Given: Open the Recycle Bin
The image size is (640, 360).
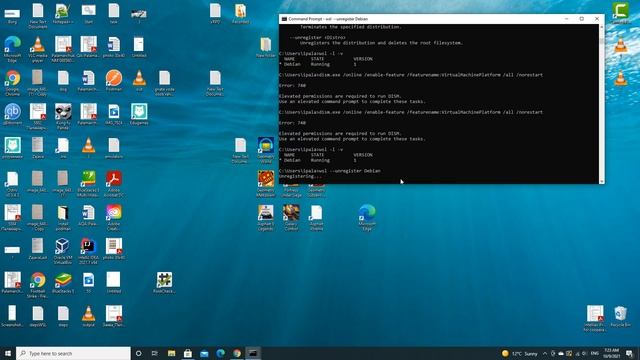Looking at the screenshot, I should 620,316.
